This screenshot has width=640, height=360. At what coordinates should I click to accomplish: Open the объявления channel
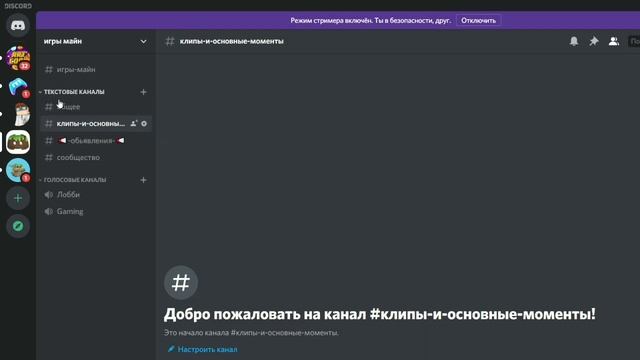tap(96, 140)
